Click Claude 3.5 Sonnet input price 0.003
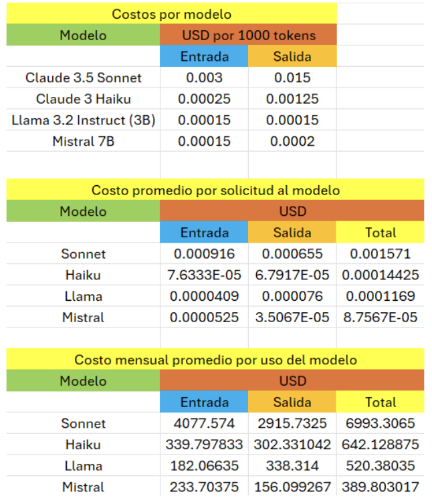 [x=204, y=78]
